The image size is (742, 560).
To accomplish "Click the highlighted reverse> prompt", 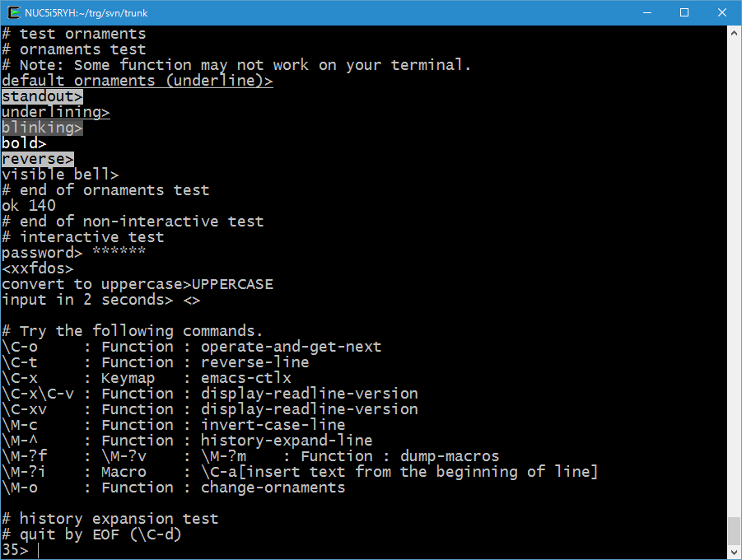I will coord(38,159).
